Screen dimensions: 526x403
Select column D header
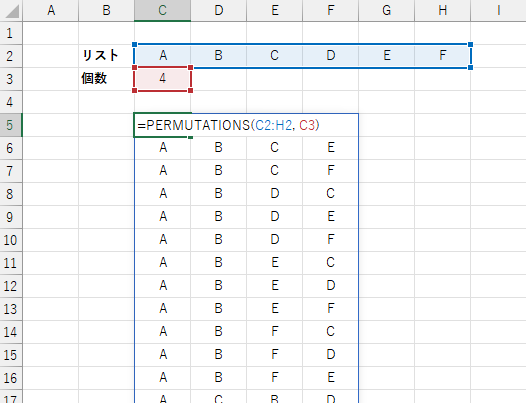[x=219, y=10]
